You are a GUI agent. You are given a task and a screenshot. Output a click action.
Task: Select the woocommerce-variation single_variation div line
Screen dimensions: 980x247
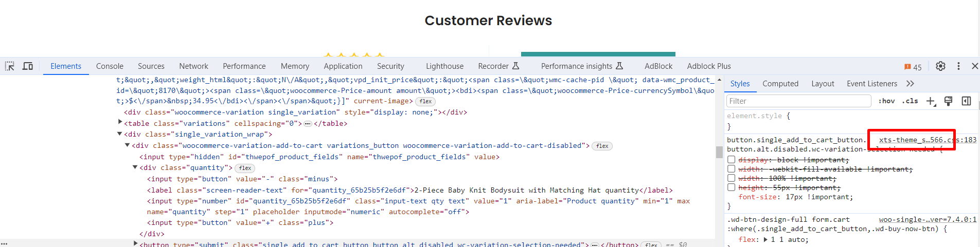pyautogui.click(x=295, y=112)
